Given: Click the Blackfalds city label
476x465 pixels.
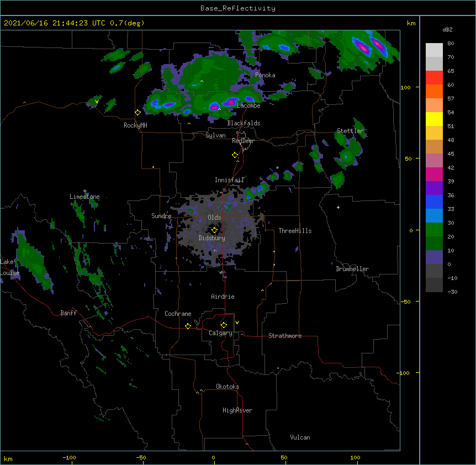Looking at the screenshot, I should tap(244, 123).
